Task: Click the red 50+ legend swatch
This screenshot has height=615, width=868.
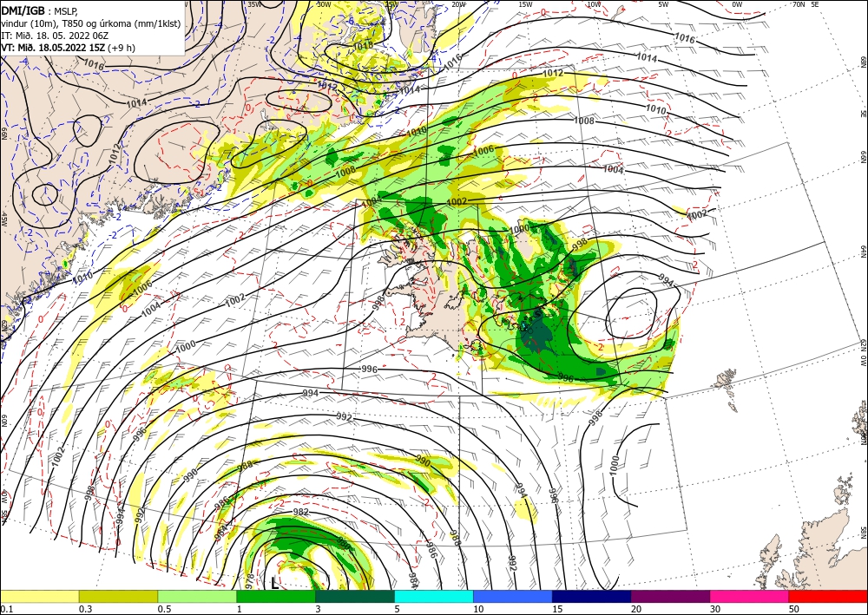Action: click(x=828, y=596)
